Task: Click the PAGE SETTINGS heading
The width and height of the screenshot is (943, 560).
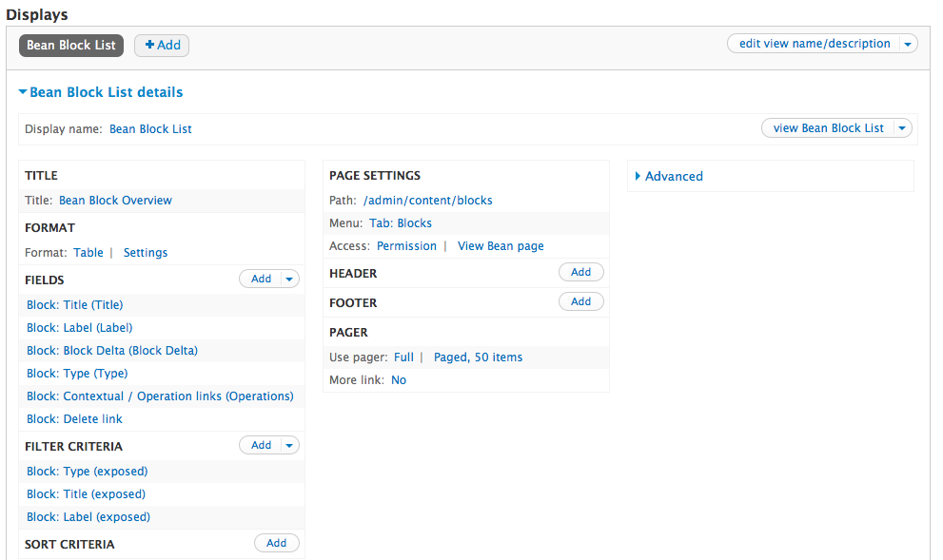Action: tap(375, 176)
